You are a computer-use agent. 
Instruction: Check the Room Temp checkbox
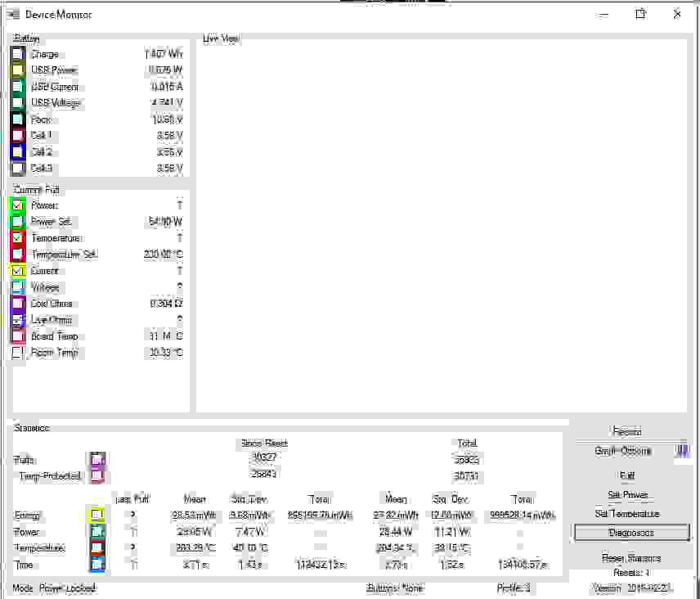tap(18, 353)
